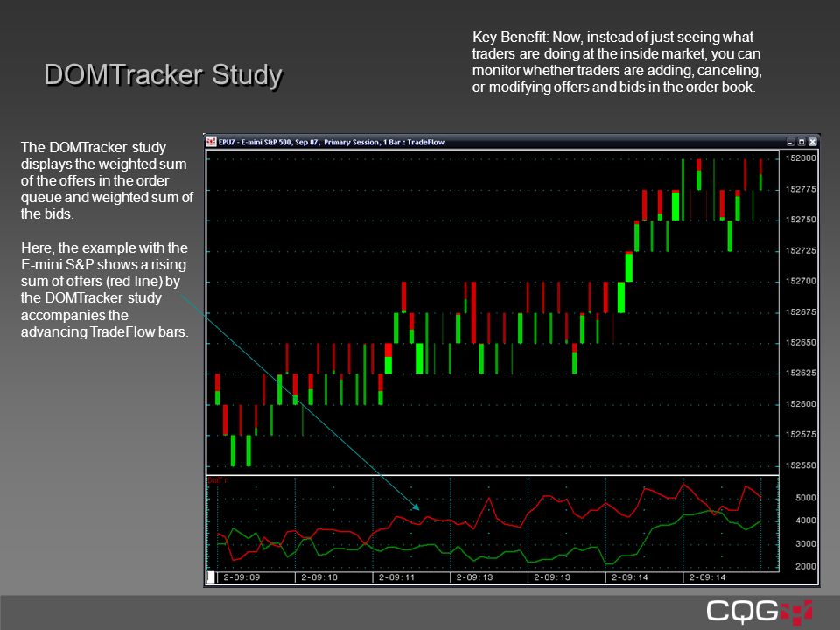Screen dimensions: 840x630
Task: Click the 2000 study scale value
Action: [806, 566]
